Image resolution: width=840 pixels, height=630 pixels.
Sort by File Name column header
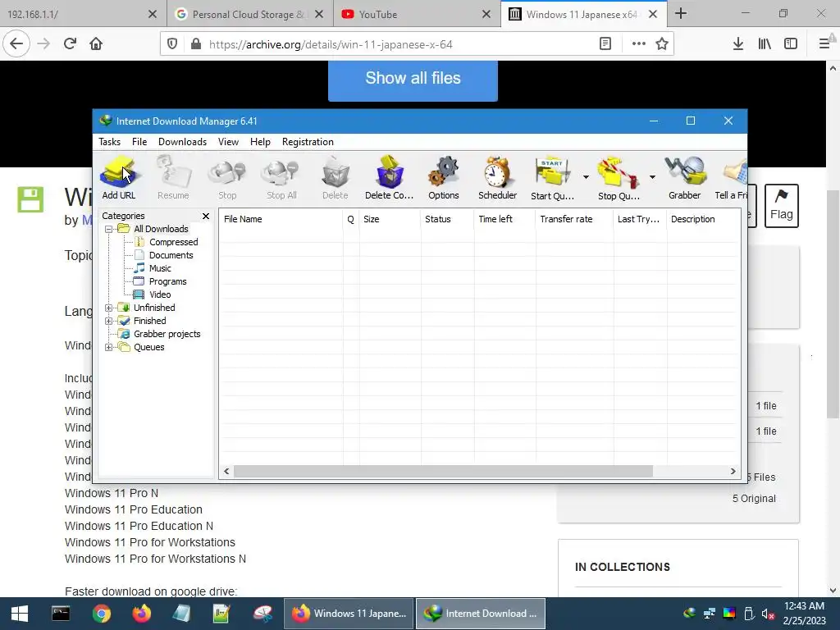281,219
